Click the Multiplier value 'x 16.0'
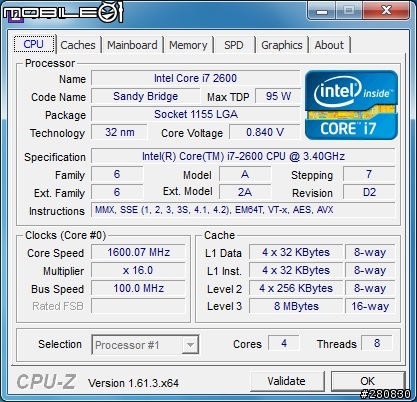The width and height of the screenshot is (417, 402). click(x=138, y=270)
